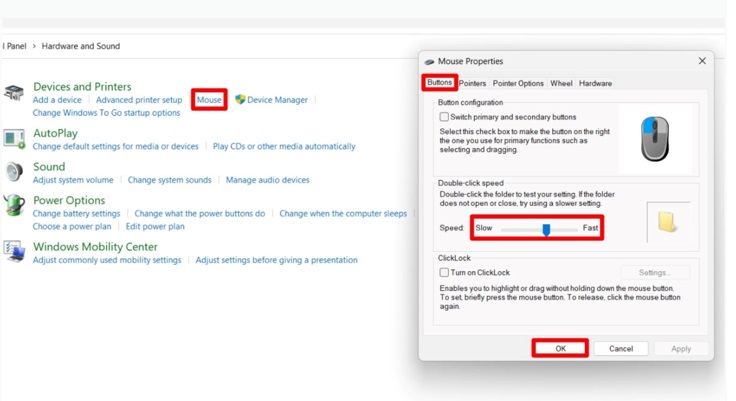736x401 pixels.
Task: Enable Switch primary and secondary buttons
Action: pyautogui.click(x=445, y=117)
